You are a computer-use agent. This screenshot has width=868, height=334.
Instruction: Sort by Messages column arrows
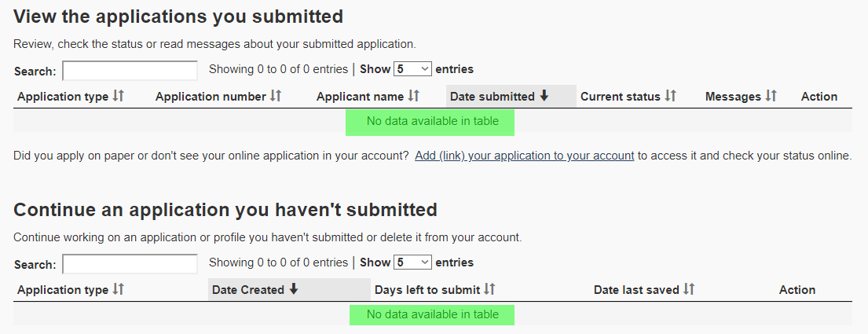click(771, 96)
